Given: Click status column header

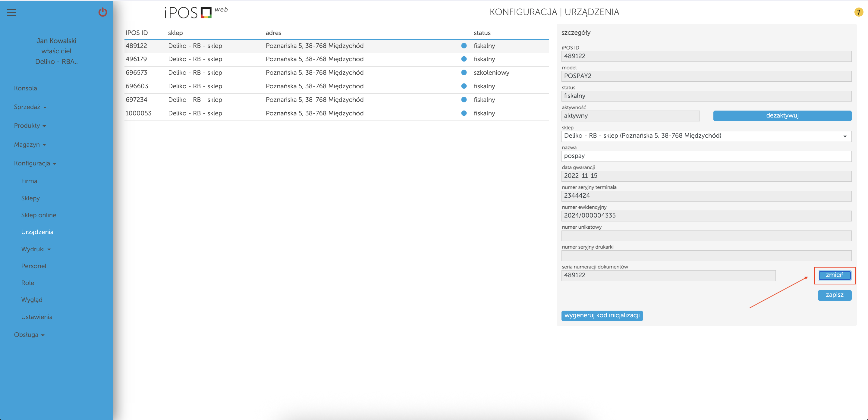Looking at the screenshot, I should click(482, 33).
